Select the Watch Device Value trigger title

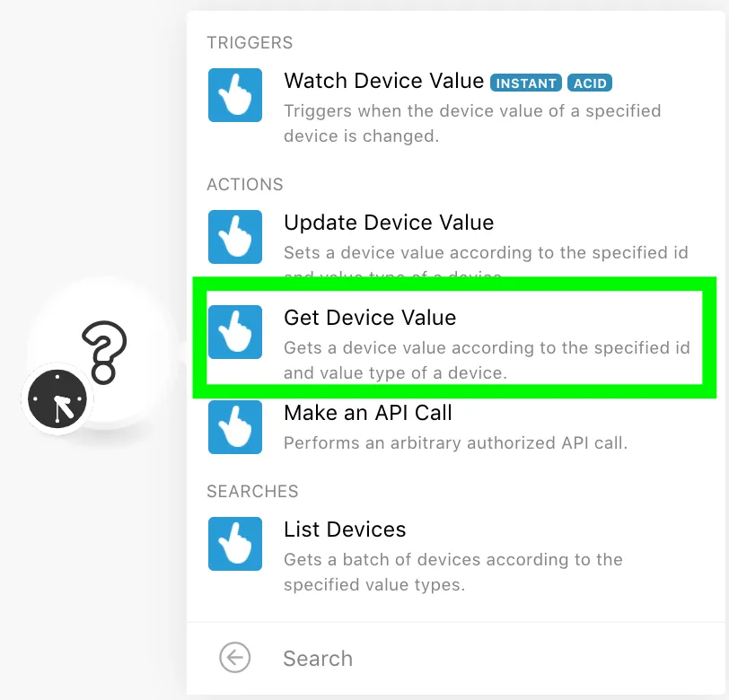pyautogui.click(x=383, y=81)
